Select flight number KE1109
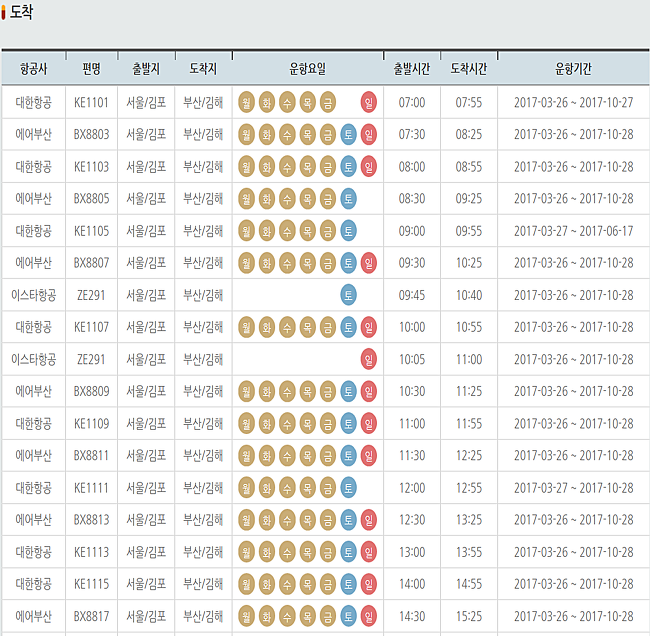This screenshot has height=636, width=650. click(x=91, y=424)
